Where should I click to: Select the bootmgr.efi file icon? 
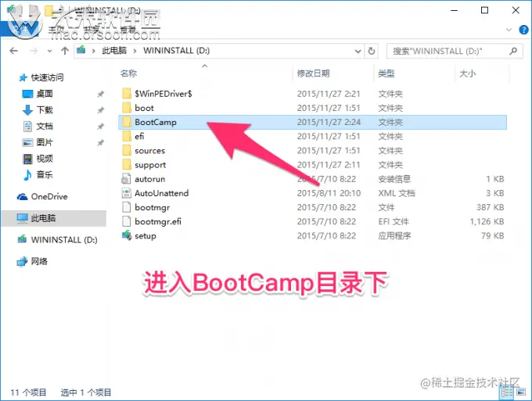pyautogui.click(x=126, y=222)
